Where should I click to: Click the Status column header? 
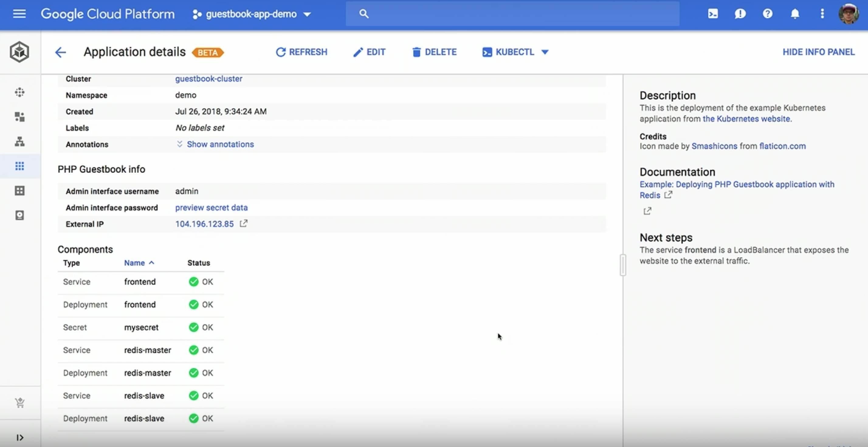tap(198, 263)
